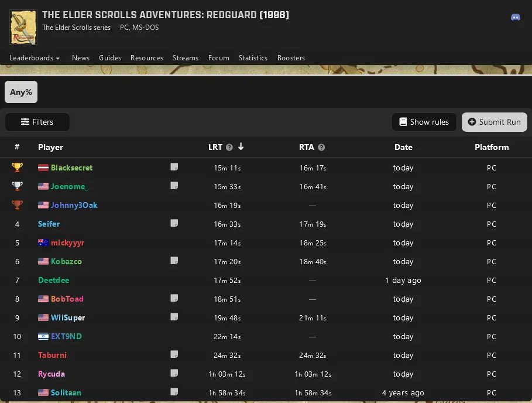Click the note icon beside Solitaan's run
The image size is (532, 403).
174,392
